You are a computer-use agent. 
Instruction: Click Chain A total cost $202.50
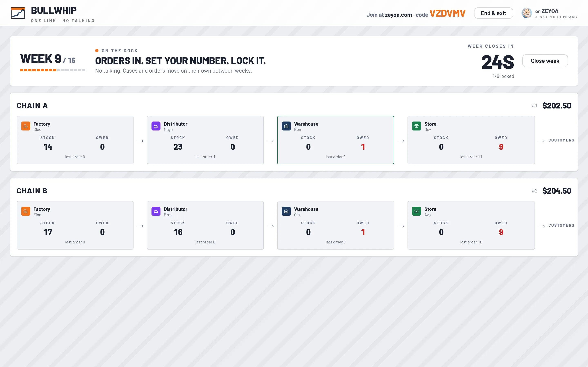click(x=557, y=106)
